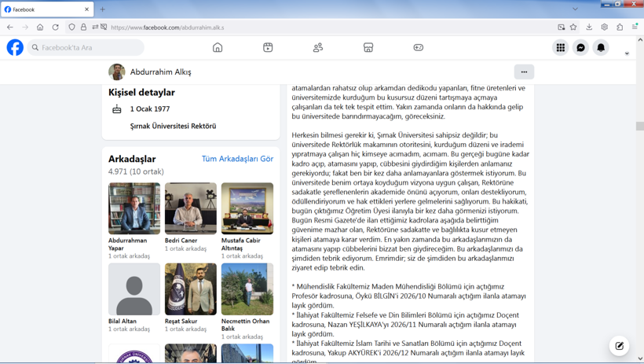Click the Abdurrahman Yapar name link
Image resolution: width=644 pixels, height=364 pixels.
tap(127, 245)
